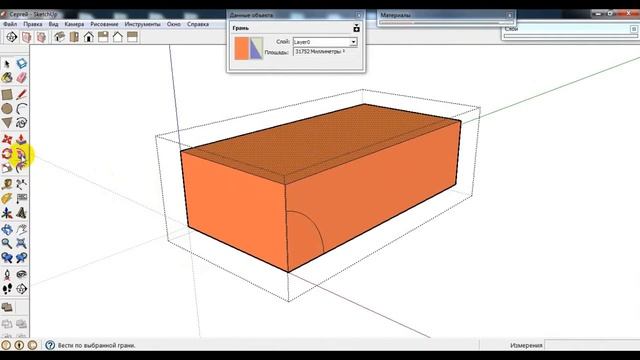Switch to Top view in toolbar
The height and width of the screenshot is (360, 640).
pyautogui.click(x=74, y=37)
